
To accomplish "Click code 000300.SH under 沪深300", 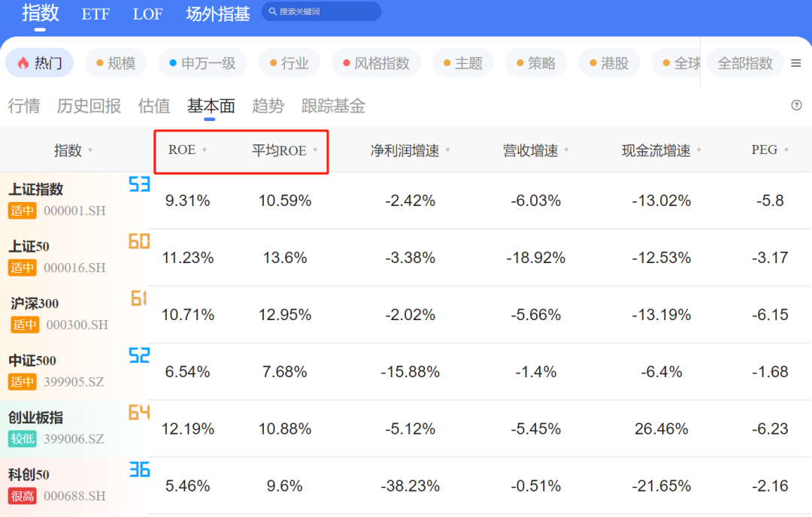I will coord(77,325).
